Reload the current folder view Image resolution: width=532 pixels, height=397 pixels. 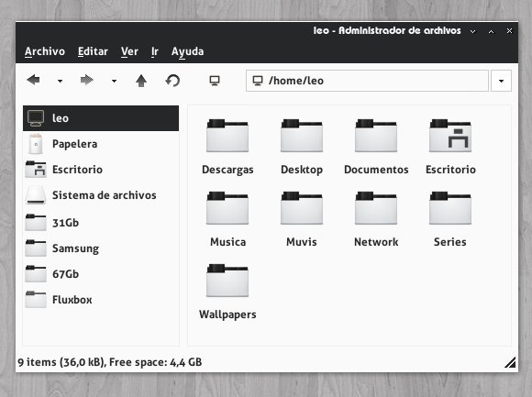point(172,81)
